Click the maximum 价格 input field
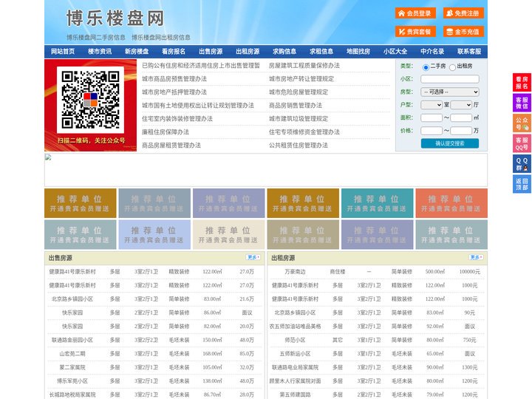532x399 pixels. pyautogui.click(x=461, y=131)
